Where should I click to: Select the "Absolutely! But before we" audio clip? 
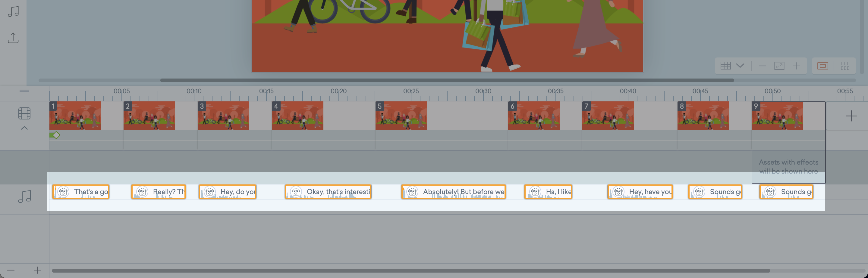453,192
